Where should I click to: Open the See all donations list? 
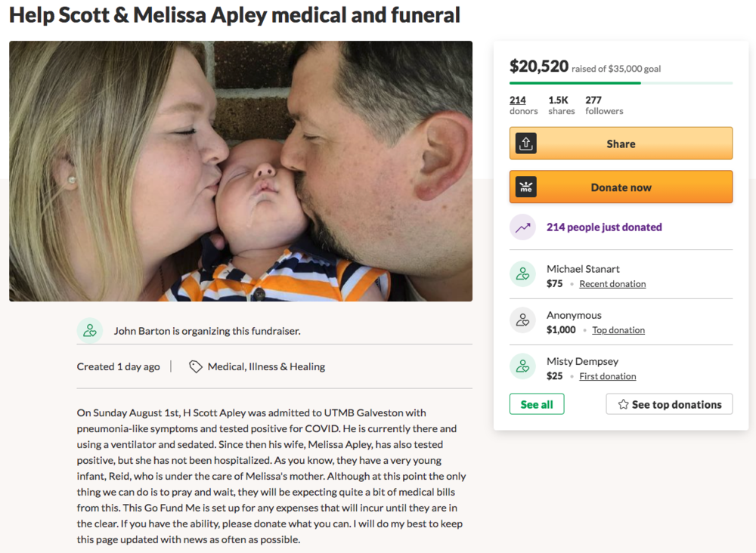537,404
